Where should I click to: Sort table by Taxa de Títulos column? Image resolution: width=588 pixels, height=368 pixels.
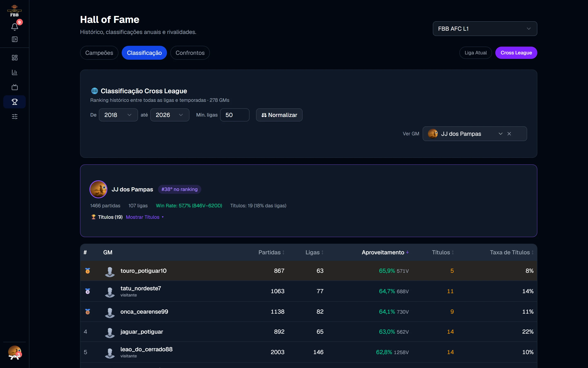pyautogui.click(x=512, y=252)
